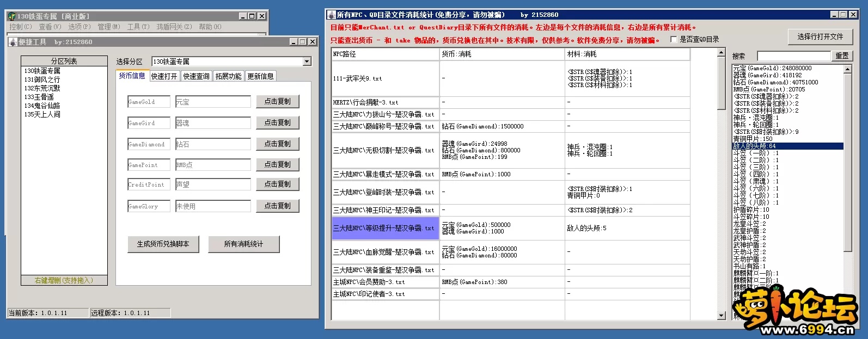Switch to the 快速打开 tab
The image size is (868, 339).
point(164,76)
